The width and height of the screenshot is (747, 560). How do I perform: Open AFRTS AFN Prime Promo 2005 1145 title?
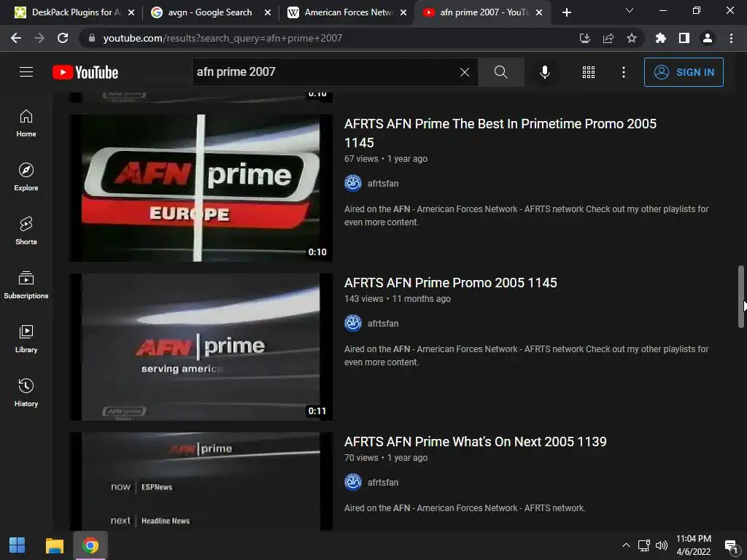tap(450, 283)
